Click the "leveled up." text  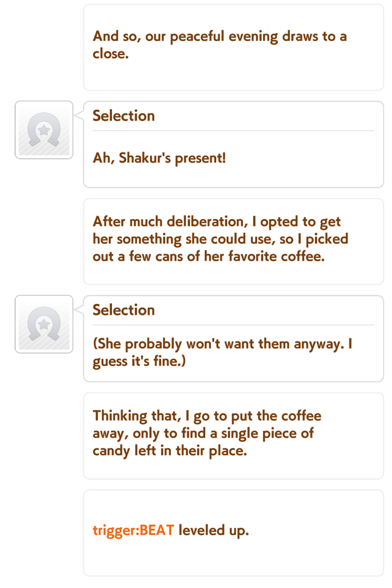click(214, 530)
